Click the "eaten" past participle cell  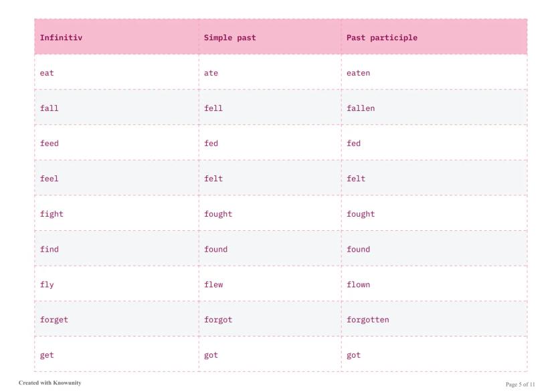click(x=358, y=73)
